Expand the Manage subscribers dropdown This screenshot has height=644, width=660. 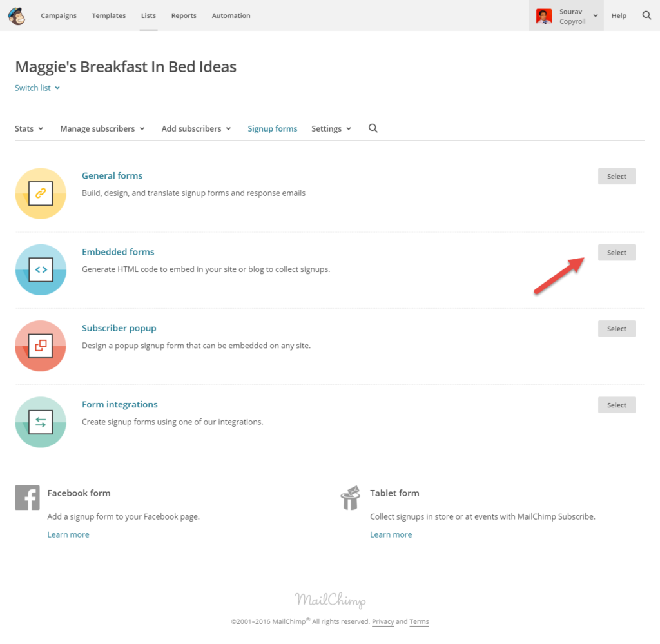coord(102,128)
